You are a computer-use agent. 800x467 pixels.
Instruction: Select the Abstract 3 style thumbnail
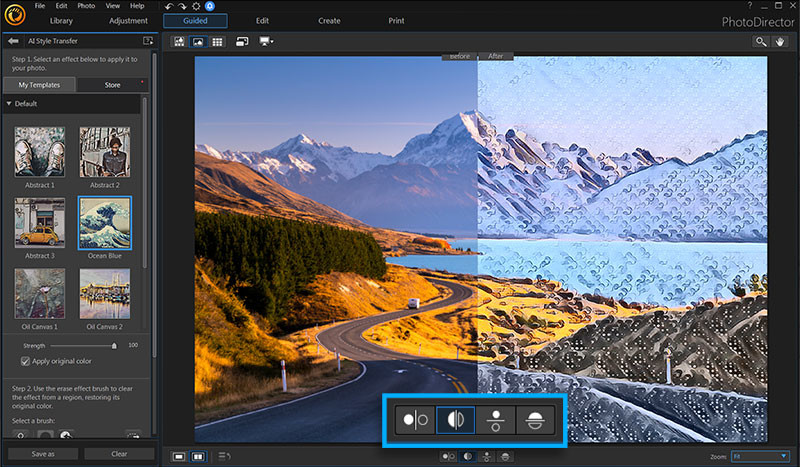coord(40,222)
